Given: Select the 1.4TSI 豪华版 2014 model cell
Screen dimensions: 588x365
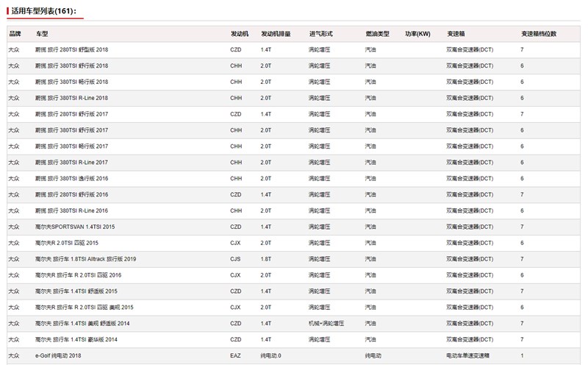Looking at the screenshot, I should [76, 340].
